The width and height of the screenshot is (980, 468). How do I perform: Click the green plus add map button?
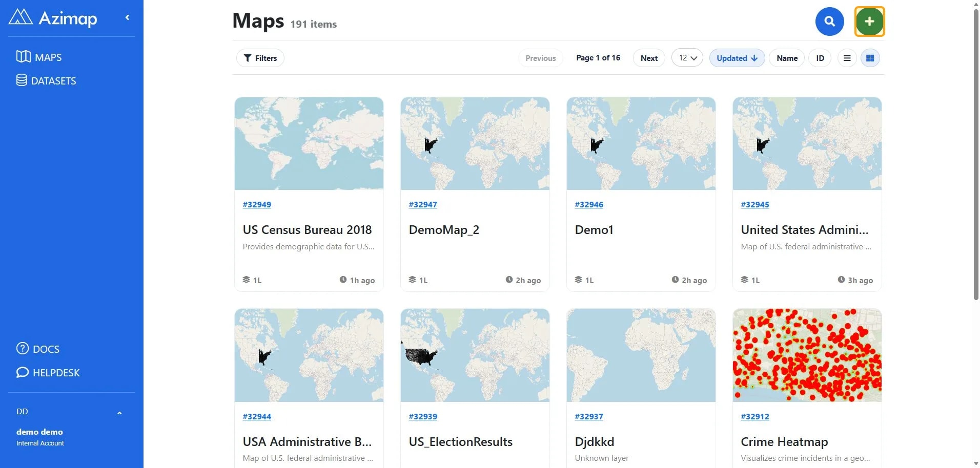coord(869,22)
